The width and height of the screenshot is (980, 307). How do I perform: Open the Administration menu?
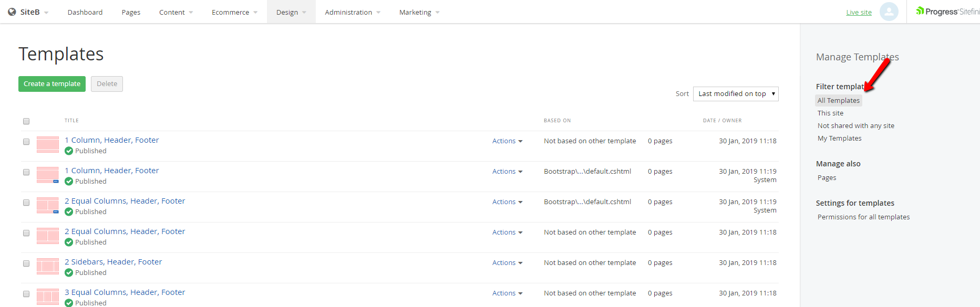(x=353, y=12)
